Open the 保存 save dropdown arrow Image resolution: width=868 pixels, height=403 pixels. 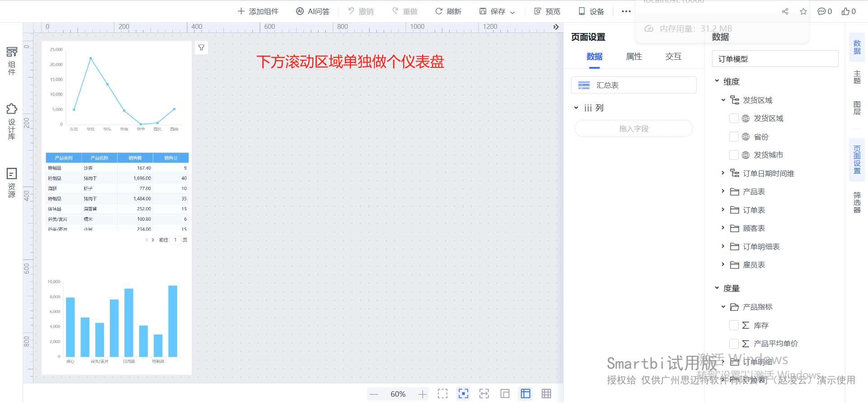click(x=513, y=12)
